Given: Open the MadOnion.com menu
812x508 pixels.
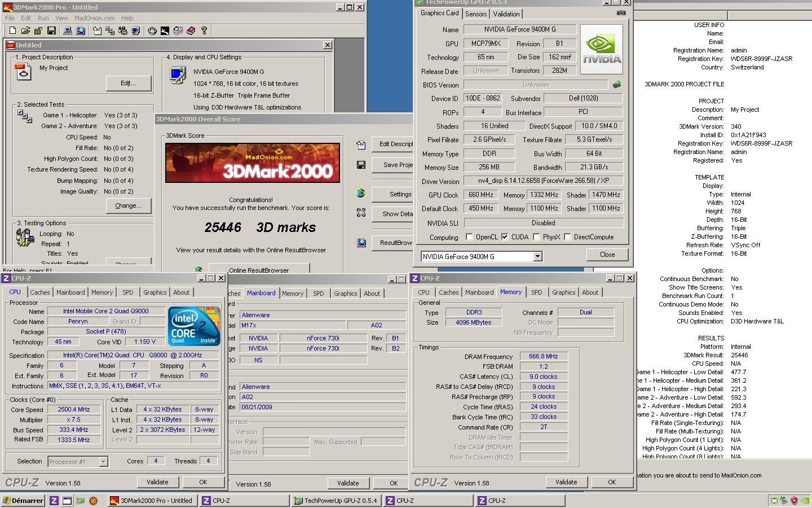Looking at the screenshot, I should 95,18.
